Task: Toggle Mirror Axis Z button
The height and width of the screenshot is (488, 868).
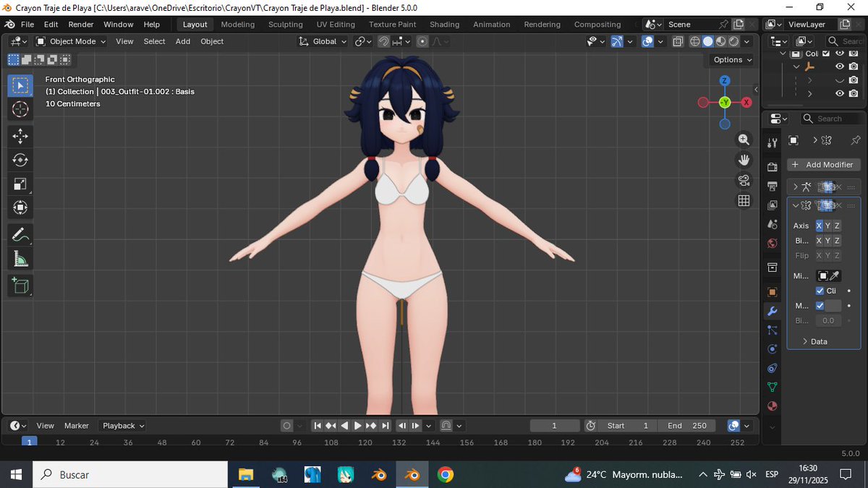Action: [837, 226]
